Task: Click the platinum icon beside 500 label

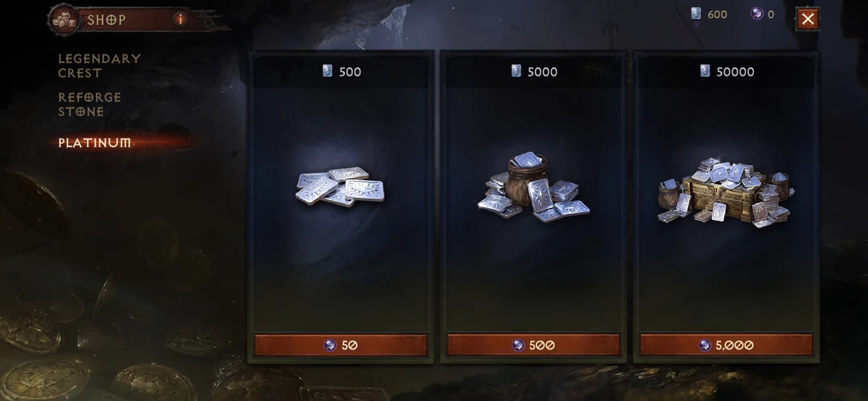Action: click(x=328, y=71)
